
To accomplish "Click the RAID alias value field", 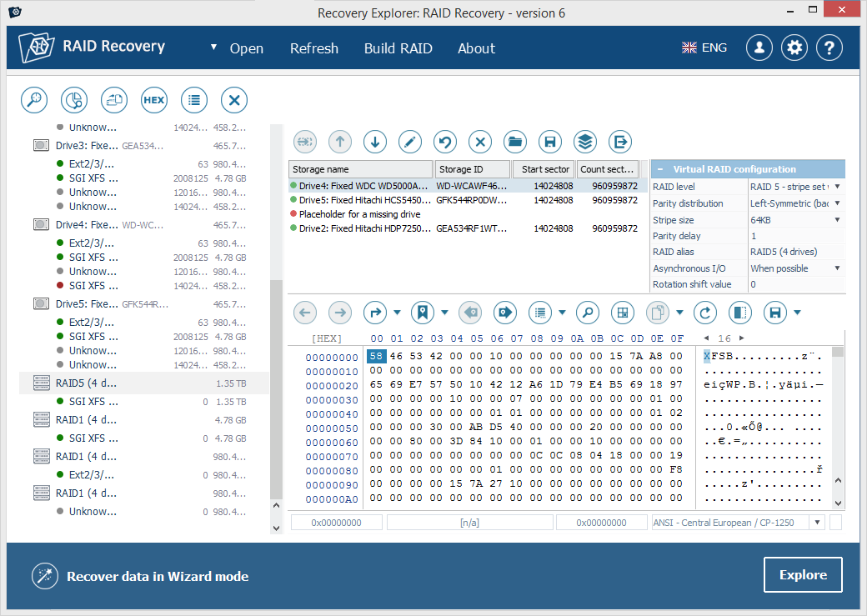I will click(796, 252).
